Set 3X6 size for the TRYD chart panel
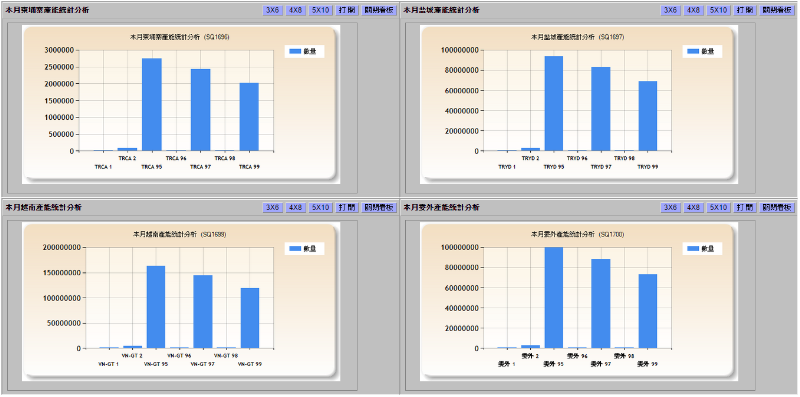Image resolution: width=800 pixels, height=397 pixels. (x=670, y=10)
